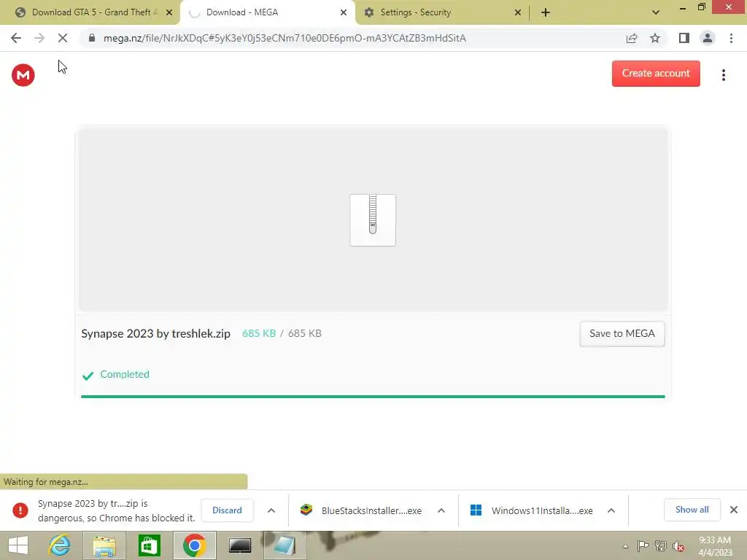
Task: Open the tab search dropdown
Action: point(656,12)
